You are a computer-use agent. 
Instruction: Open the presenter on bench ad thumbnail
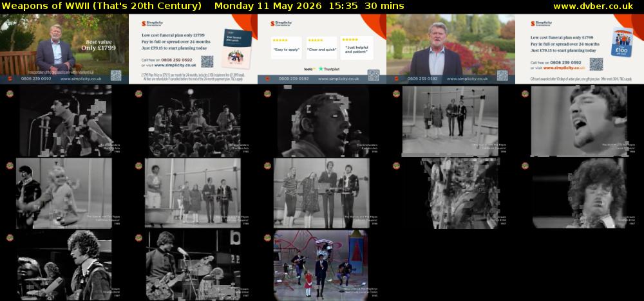[64, 50]
